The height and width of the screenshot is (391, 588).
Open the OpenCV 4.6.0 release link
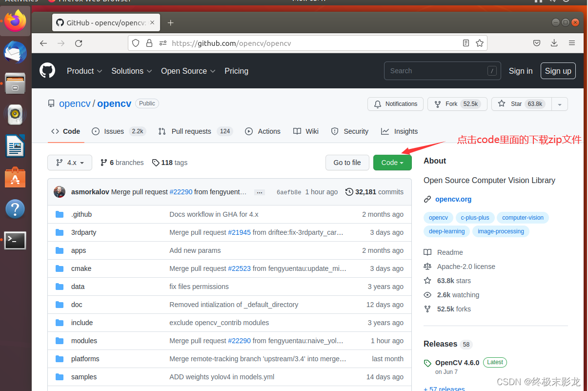457,363
